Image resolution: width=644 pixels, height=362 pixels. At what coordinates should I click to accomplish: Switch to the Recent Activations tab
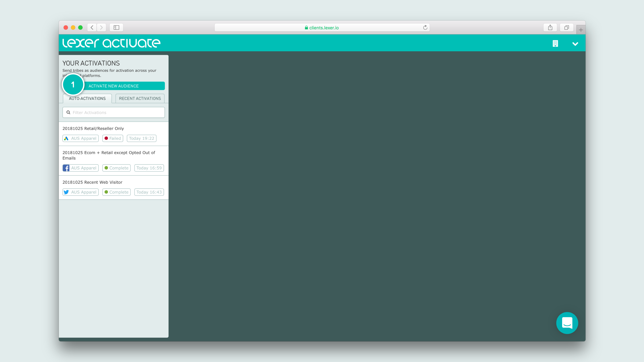[140, 98]
